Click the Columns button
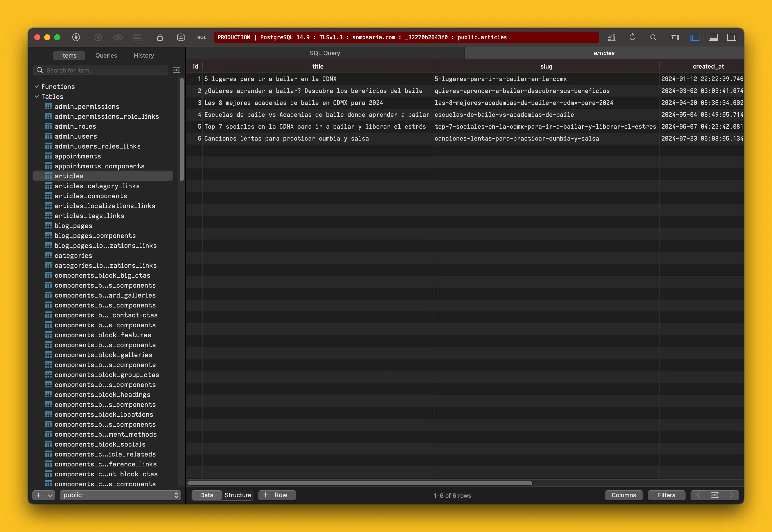The width and height of the screenshot is (772, 532). click(x=623, y=495)
